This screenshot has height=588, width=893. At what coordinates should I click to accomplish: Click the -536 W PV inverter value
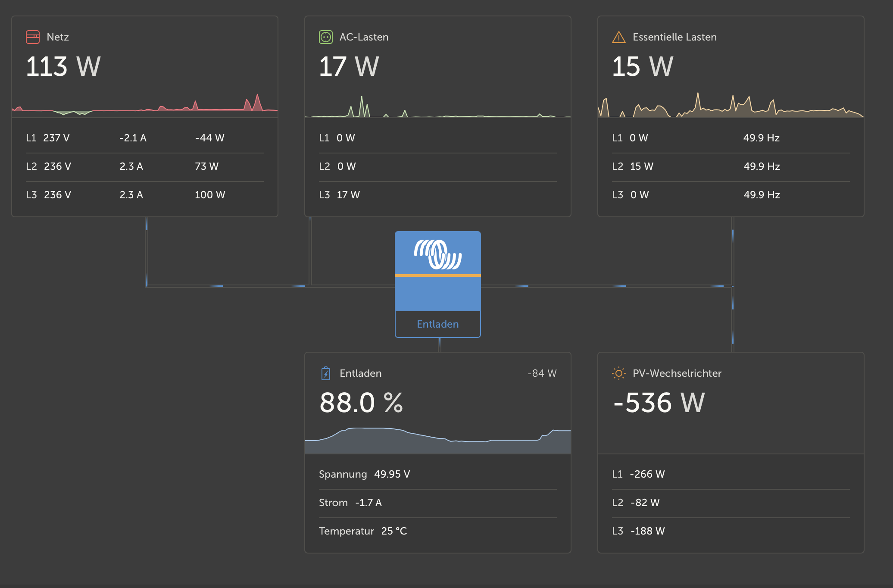tap(659, 403)
